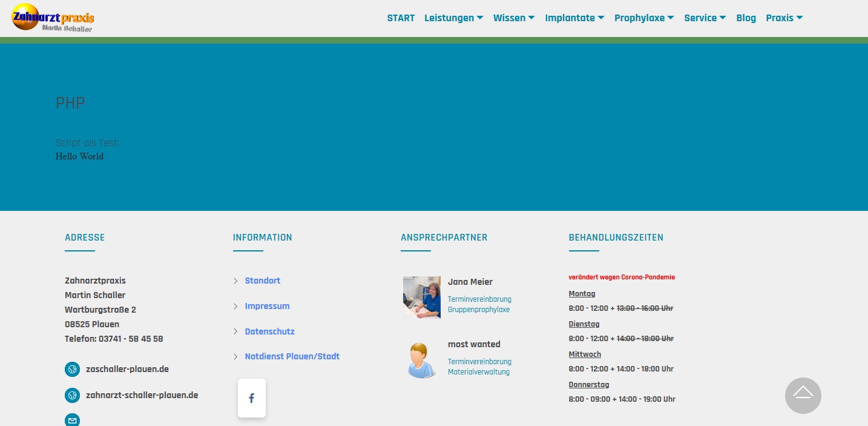Viewport: 868px width, 426px height.
Task: Click the Materialverwaltung text under most wanted
Action: [x=479, y=372]
